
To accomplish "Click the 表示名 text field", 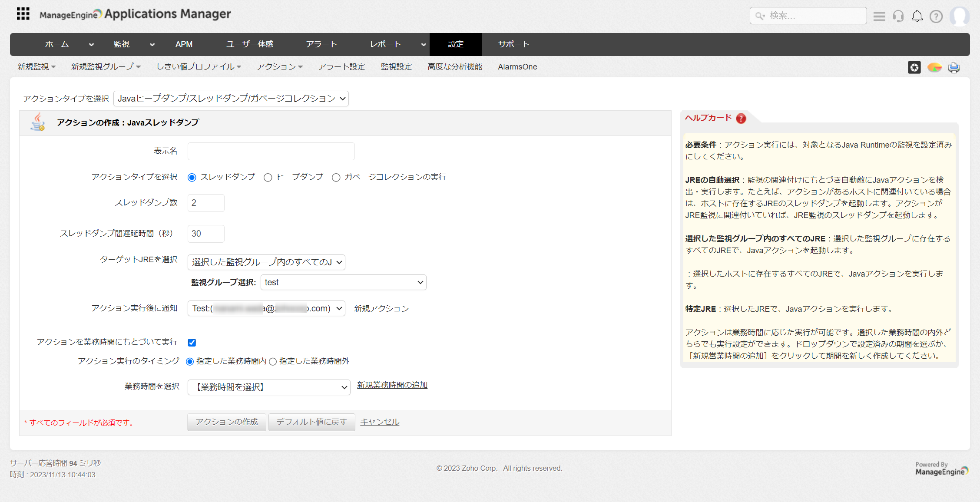I will (271, 152).
